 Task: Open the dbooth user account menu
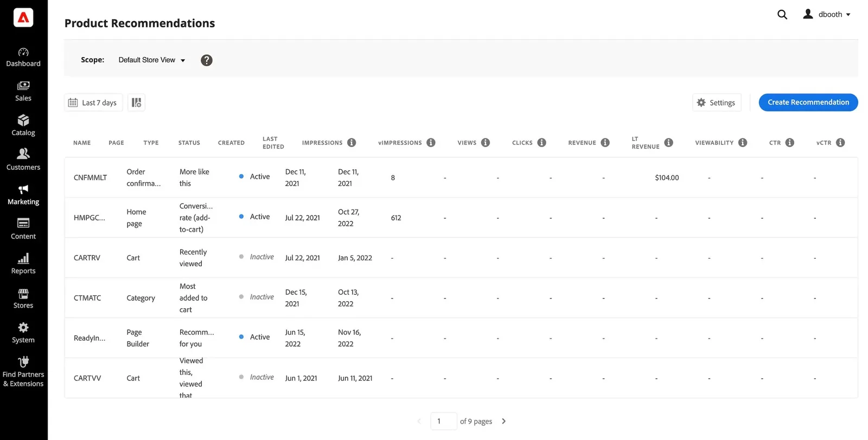point(827,15)
